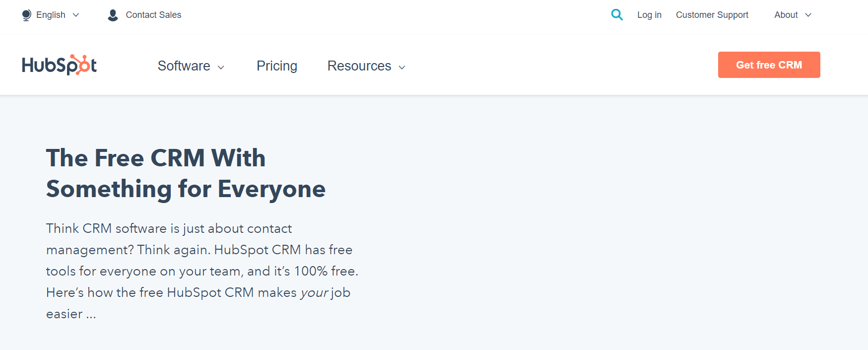Screen dimensions: 868x350
Task: Go to Log in
Action: click(x=649, y=15)
